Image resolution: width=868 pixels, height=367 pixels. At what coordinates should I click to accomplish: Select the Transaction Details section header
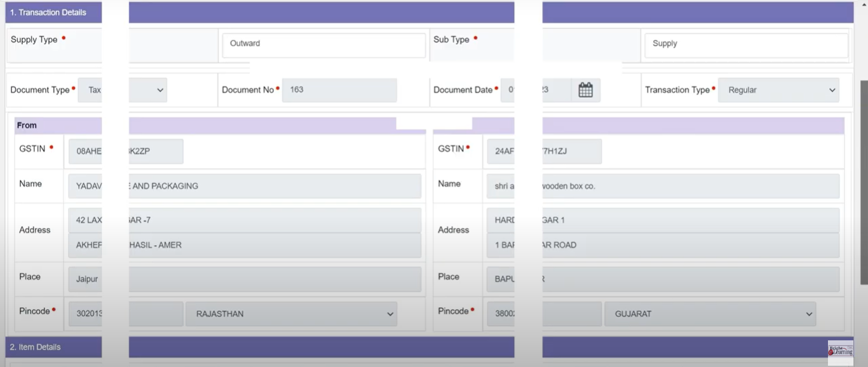(48, 12)
